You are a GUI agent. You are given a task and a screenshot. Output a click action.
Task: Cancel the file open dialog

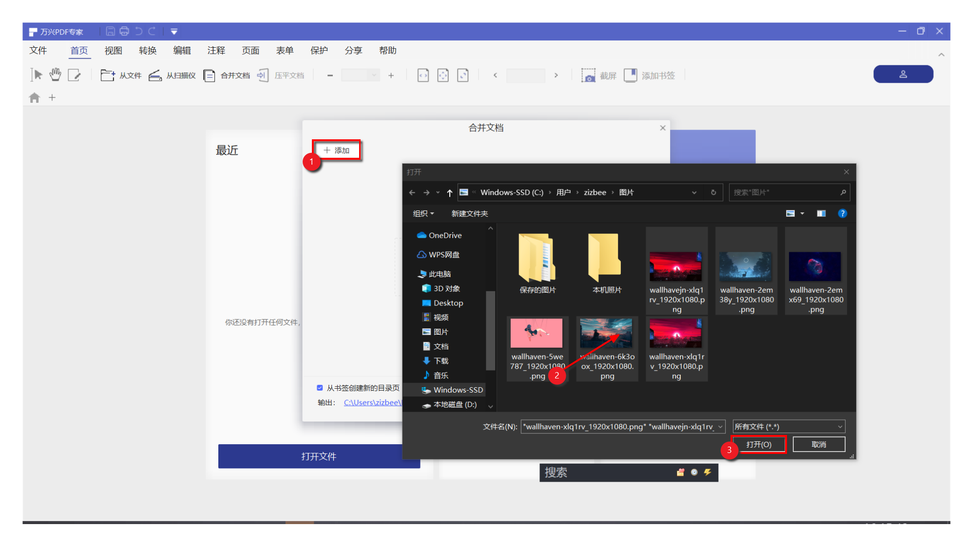[819, 444]
